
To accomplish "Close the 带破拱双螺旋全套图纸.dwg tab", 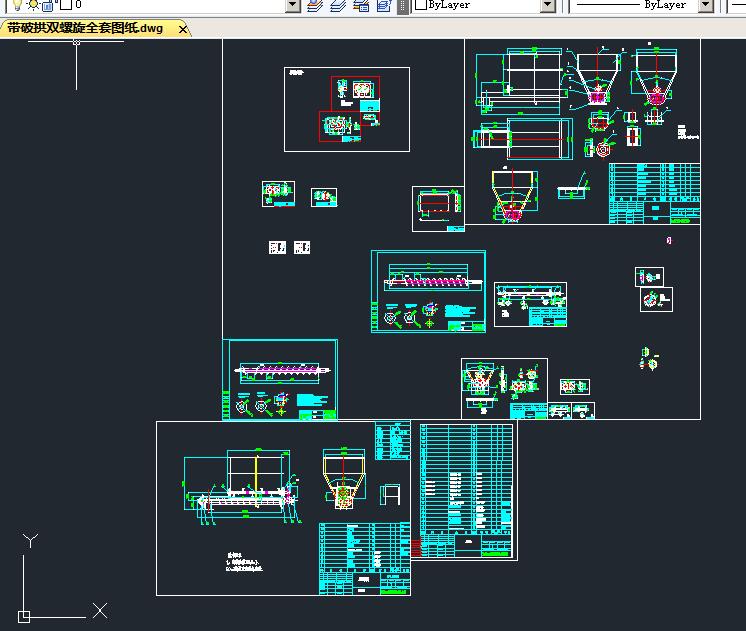I will coord(183,30).
